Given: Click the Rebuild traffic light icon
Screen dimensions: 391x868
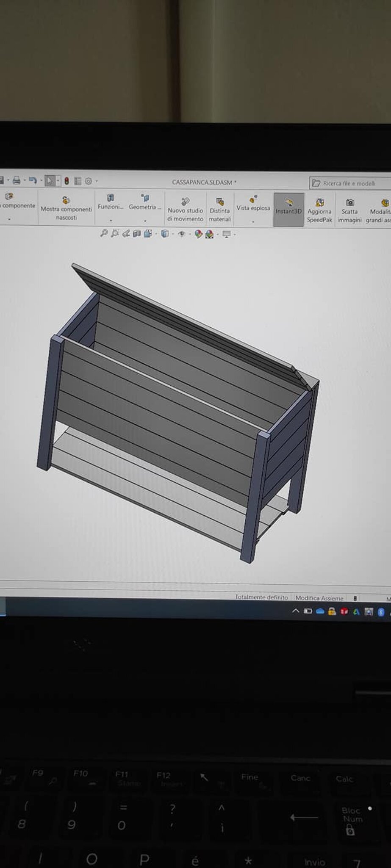Looking at the screenshot, I should coord(67,181).
